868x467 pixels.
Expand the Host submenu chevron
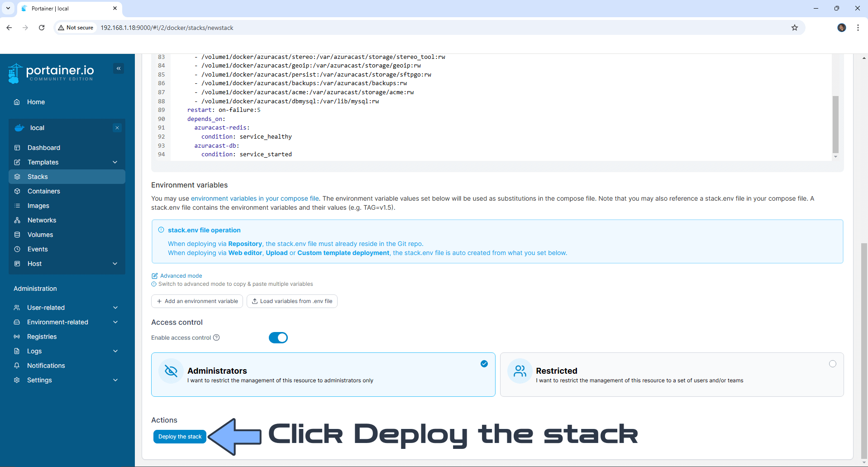click(115, 264)
